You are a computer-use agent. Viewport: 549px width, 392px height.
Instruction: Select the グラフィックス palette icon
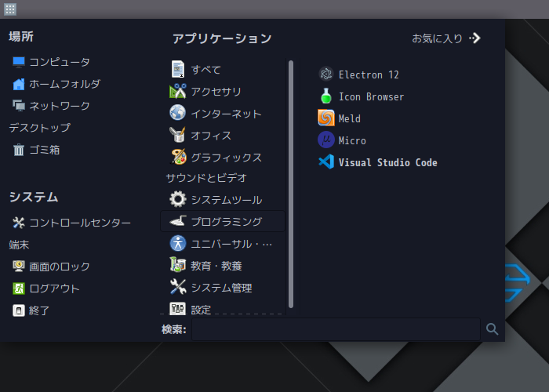pos(178,157)
